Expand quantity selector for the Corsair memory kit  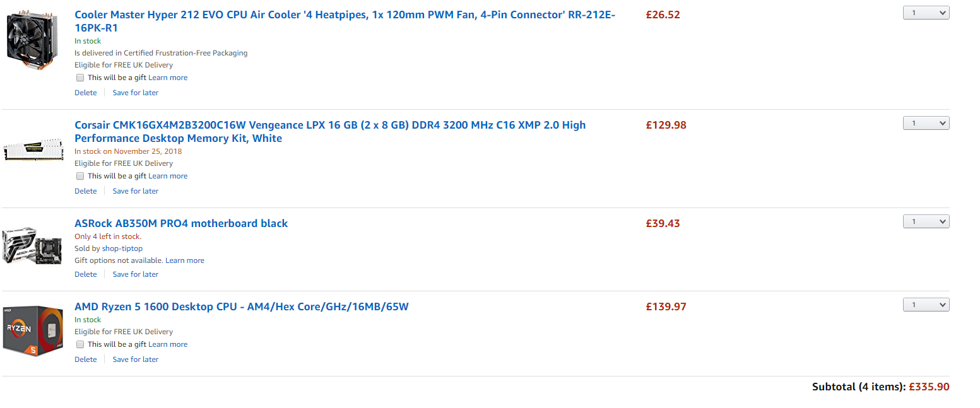[x=926, y=123]
